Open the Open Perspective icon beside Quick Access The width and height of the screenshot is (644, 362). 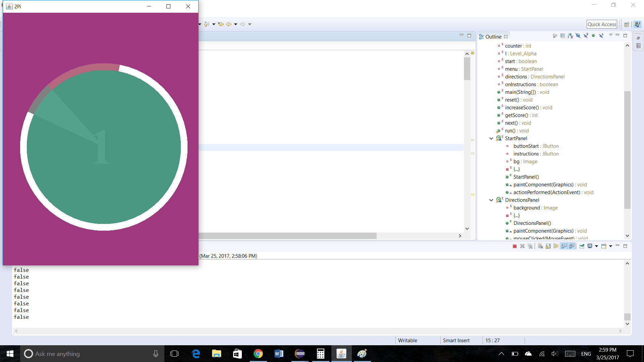pyautogui.click(x=627, y=24)
